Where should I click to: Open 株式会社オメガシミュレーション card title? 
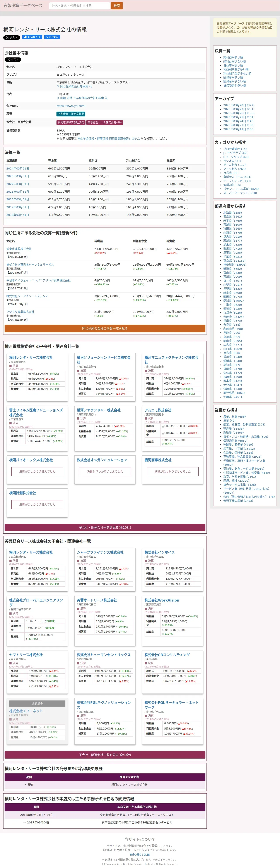pyautogui.click(x=102, y=460)
